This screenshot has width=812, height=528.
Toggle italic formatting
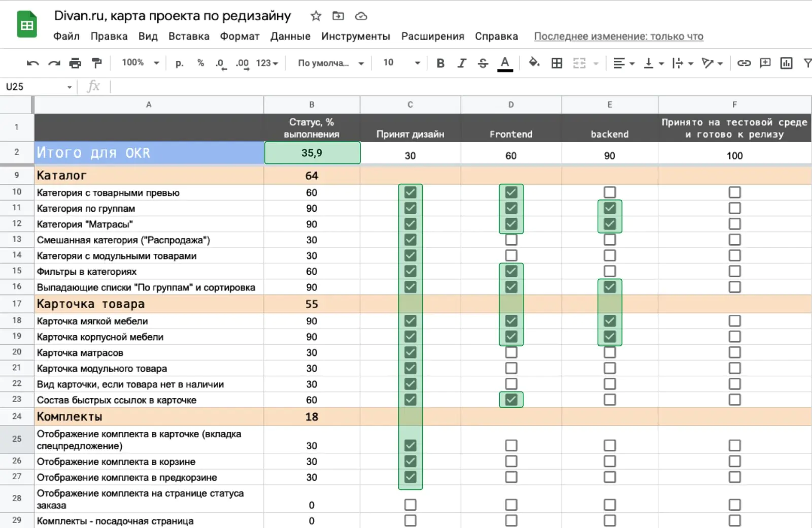(x=461, y=63)
